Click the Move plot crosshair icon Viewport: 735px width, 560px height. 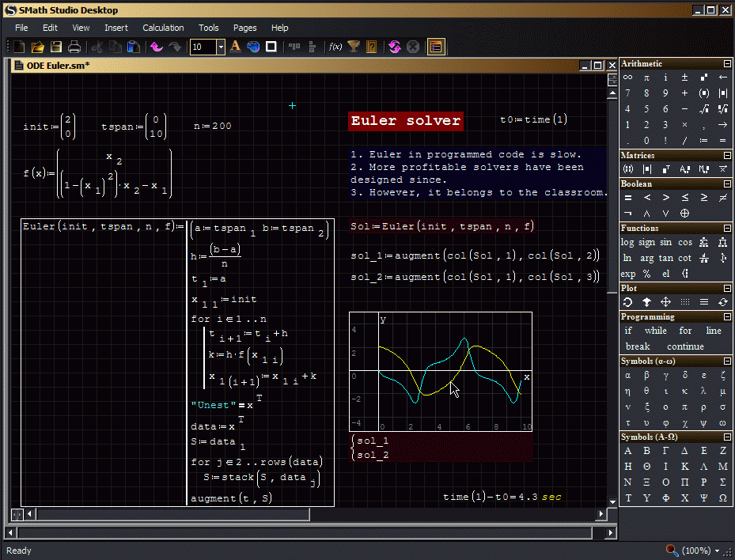tap(665, 302)
